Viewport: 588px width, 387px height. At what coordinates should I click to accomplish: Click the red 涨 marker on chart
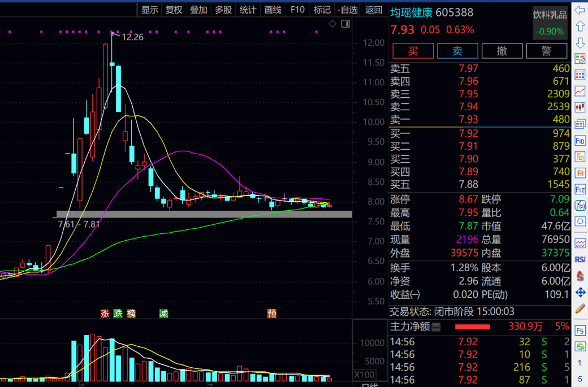point(105,314)
